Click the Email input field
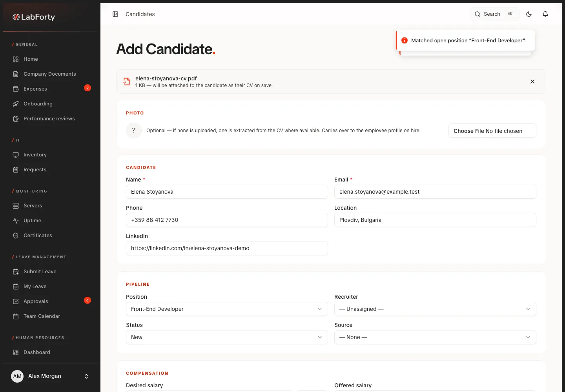This screenshot has height=392, width=565. tap(435, 192)
